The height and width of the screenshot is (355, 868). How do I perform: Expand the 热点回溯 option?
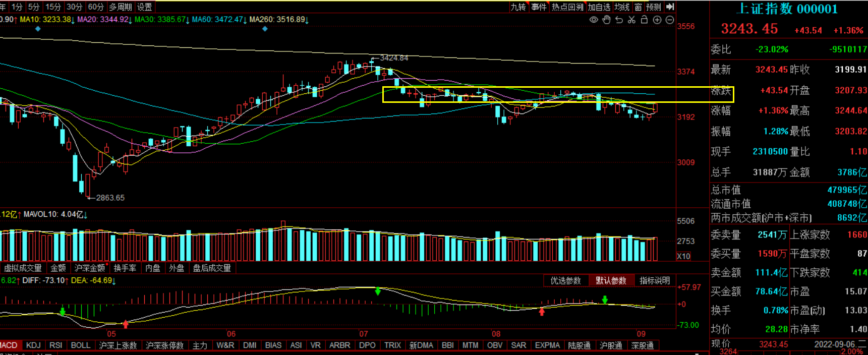tap(567, 7)
